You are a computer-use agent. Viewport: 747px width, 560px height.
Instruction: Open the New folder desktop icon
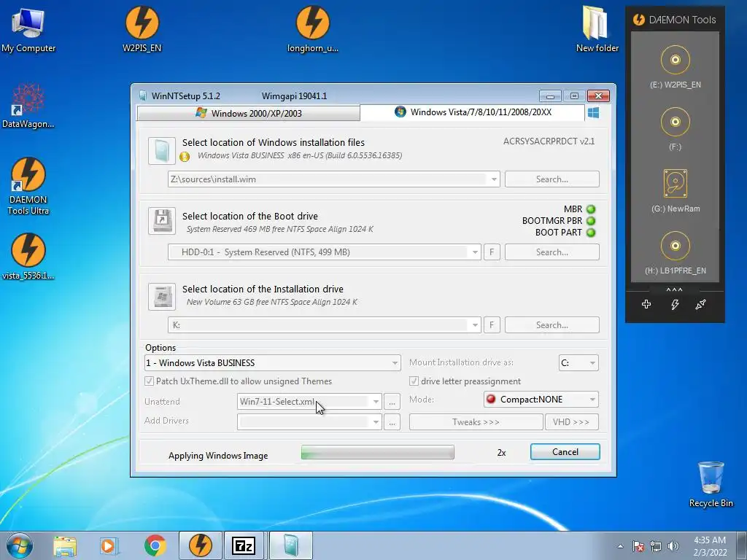(x=597, y=29)
